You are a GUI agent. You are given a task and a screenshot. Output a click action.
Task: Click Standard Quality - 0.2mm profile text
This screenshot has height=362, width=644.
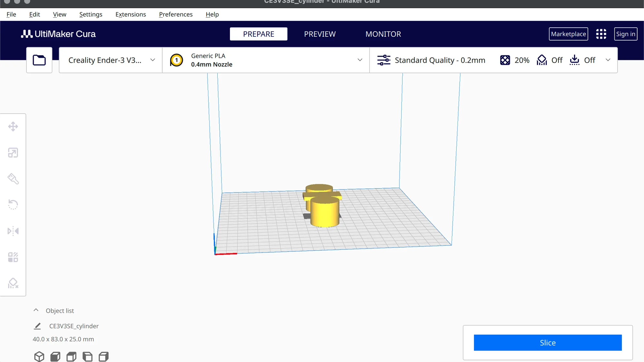440,60
